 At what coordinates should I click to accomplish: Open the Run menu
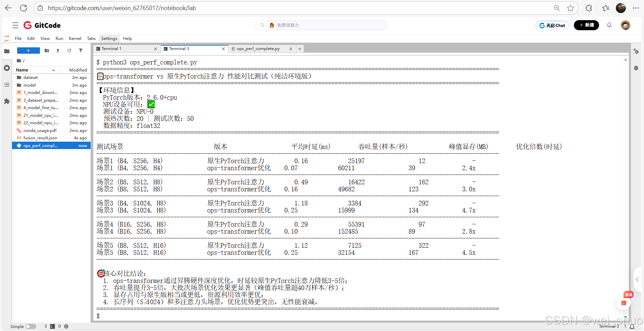tap(59, 39)
